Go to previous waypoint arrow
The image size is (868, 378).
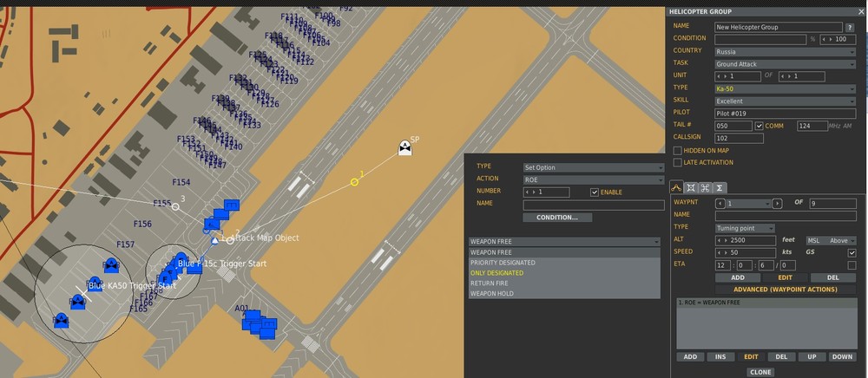[x=720, y=204]
